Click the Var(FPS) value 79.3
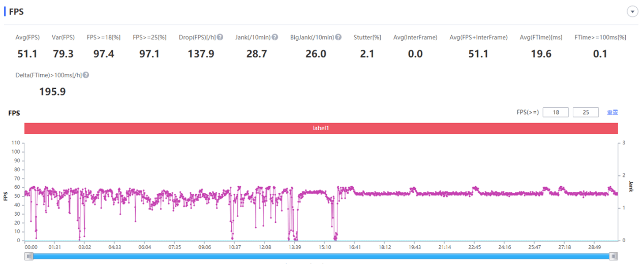The height and width of the screenshot is (264, 644). [x=63, y=53]
